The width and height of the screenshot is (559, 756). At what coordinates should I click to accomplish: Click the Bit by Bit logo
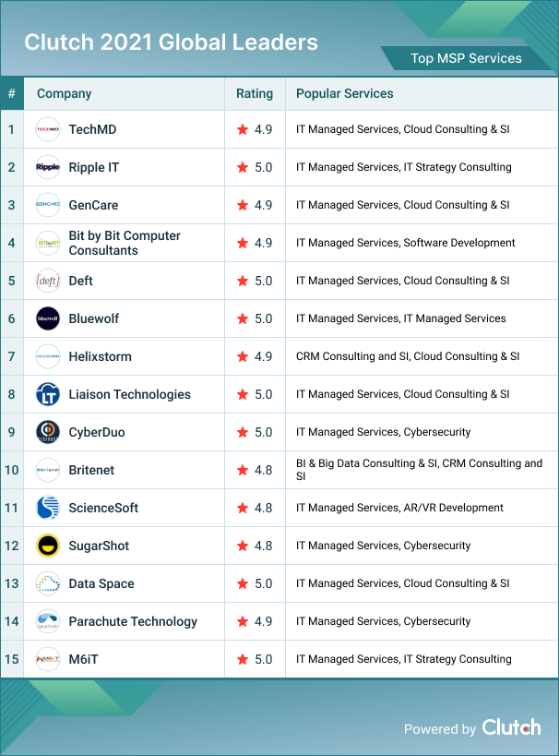click(48, 243)
